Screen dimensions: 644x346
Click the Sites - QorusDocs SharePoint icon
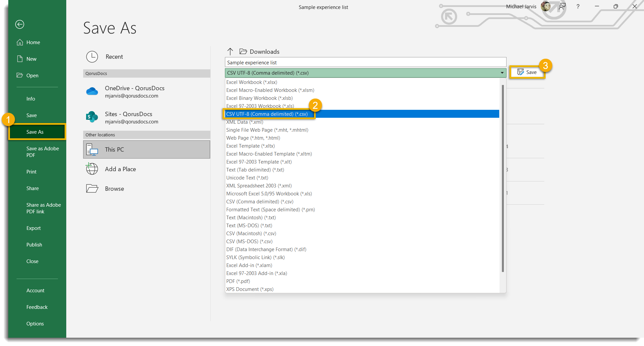[92, 117]
